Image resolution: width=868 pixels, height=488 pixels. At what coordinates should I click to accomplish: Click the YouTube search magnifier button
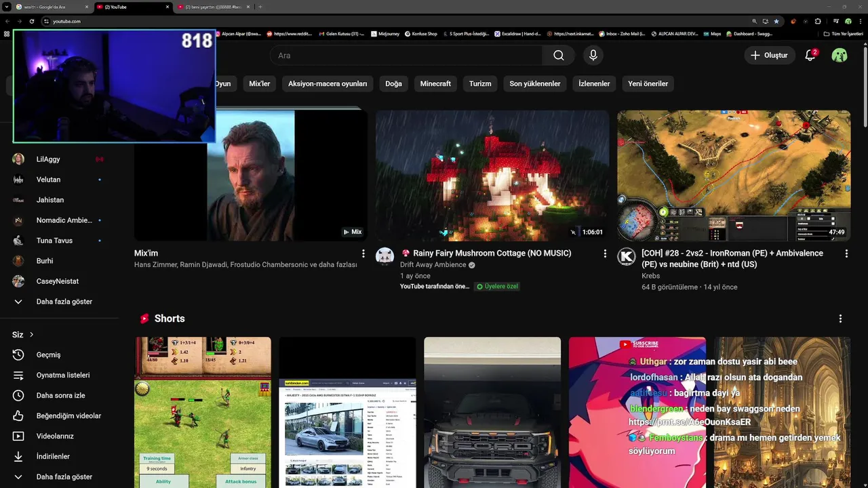(559, 56)
